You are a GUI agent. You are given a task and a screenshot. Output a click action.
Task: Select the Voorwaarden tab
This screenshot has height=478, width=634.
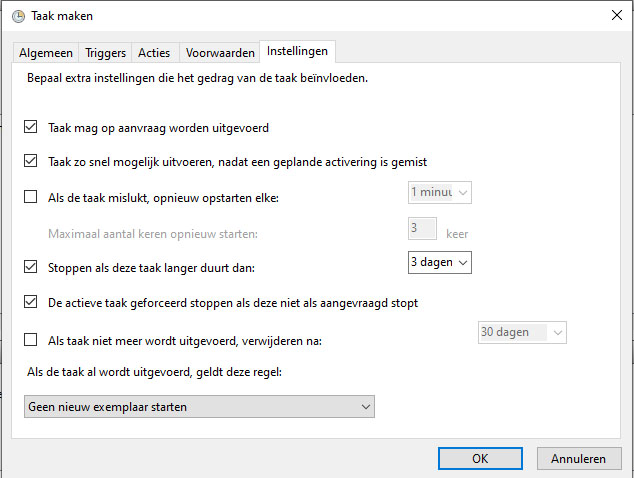point(220,53)
